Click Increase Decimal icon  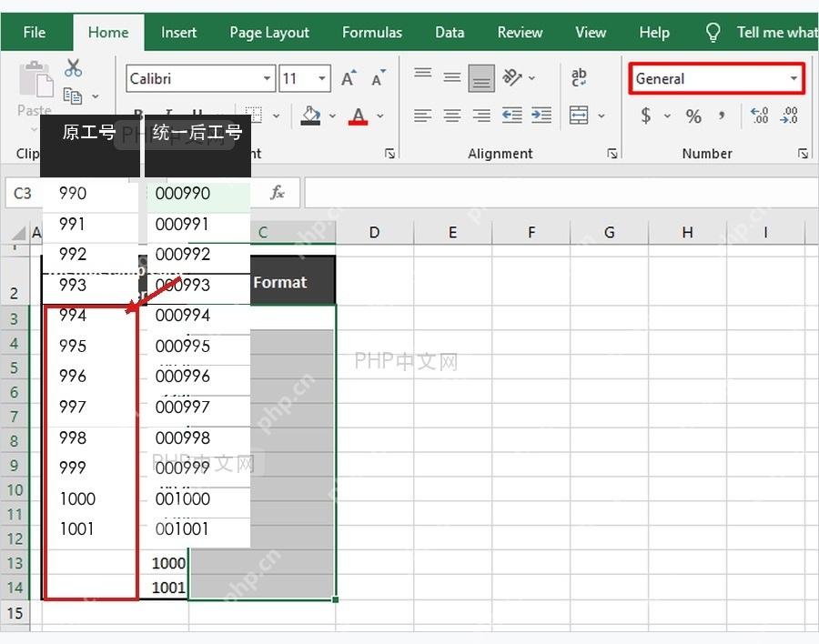759,115
